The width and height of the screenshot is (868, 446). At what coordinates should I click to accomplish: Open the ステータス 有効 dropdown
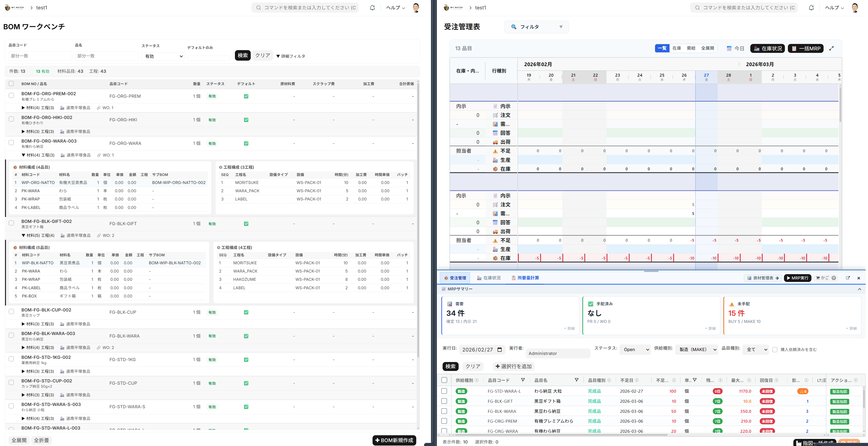point(163,56)
